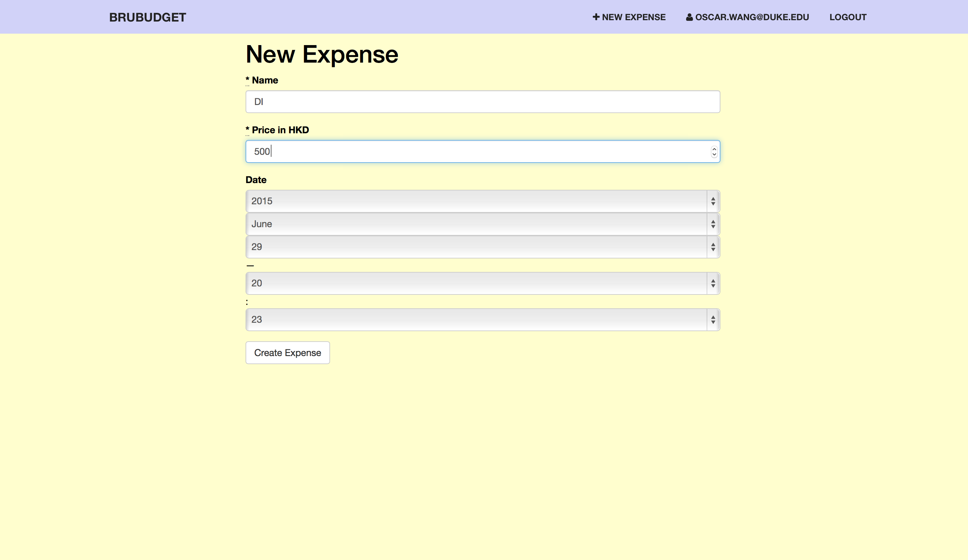The image size is (968, 560).
Task: Click the Name field label
Action: pos(265,80)
